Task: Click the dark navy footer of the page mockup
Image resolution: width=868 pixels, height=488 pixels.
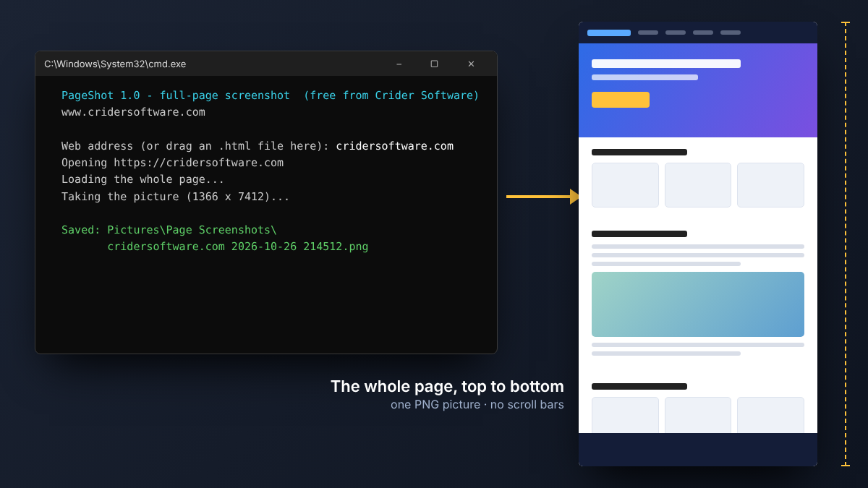Action: tap(698, 450)
